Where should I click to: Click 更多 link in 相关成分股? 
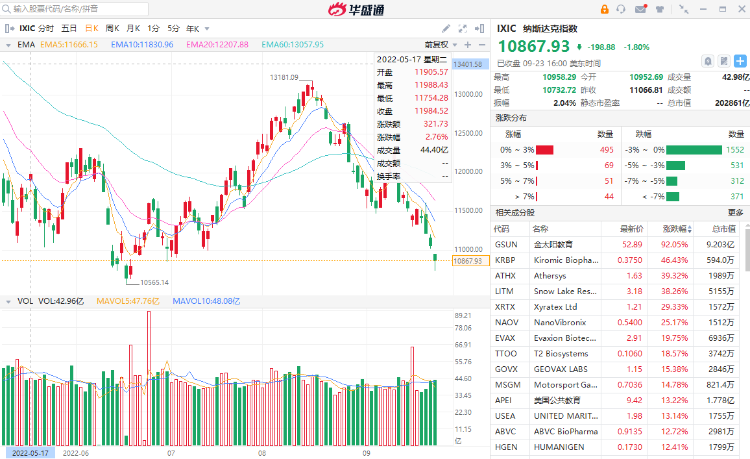(736, 212)
